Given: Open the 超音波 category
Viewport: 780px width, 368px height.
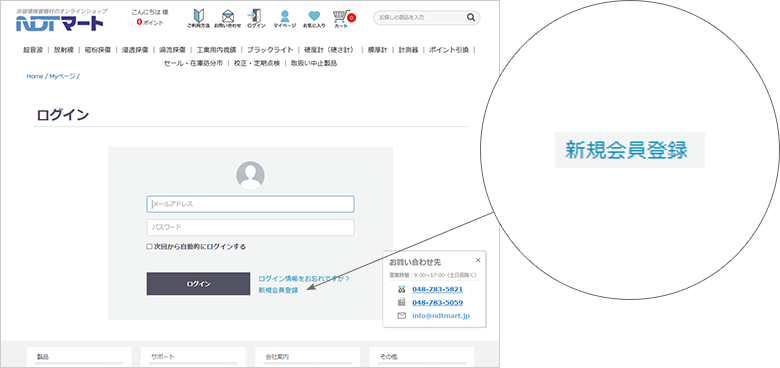Looking at the screenshot, I should (33, 50).
